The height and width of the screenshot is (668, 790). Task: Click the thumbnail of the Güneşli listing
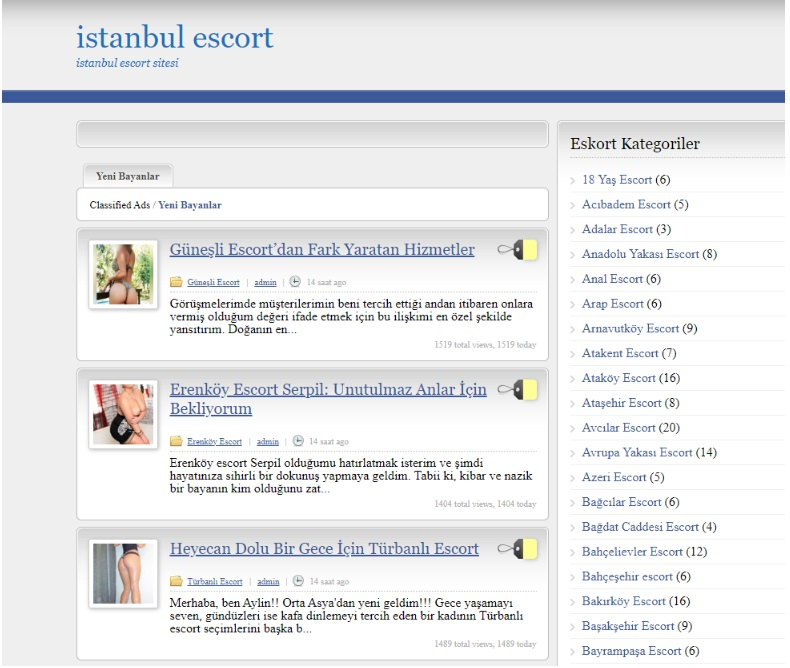[x=123, y=273]
